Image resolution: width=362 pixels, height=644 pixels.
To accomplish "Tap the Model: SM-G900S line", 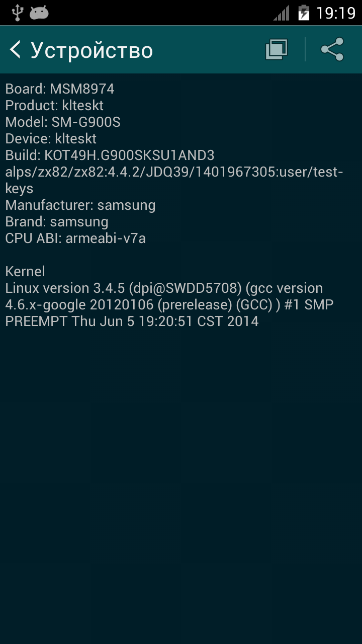I will pyautogui.click(x=63, y=122).
